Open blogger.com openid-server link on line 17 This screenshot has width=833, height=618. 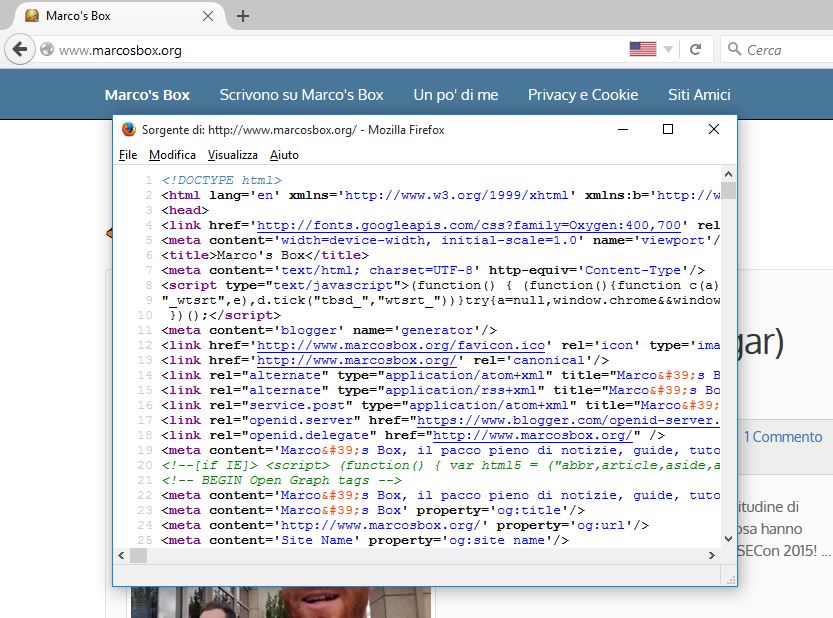[x=568, y=420]
